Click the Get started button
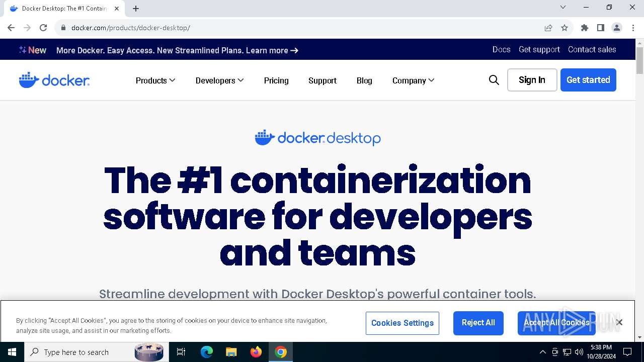 click(x=588, y=80)
